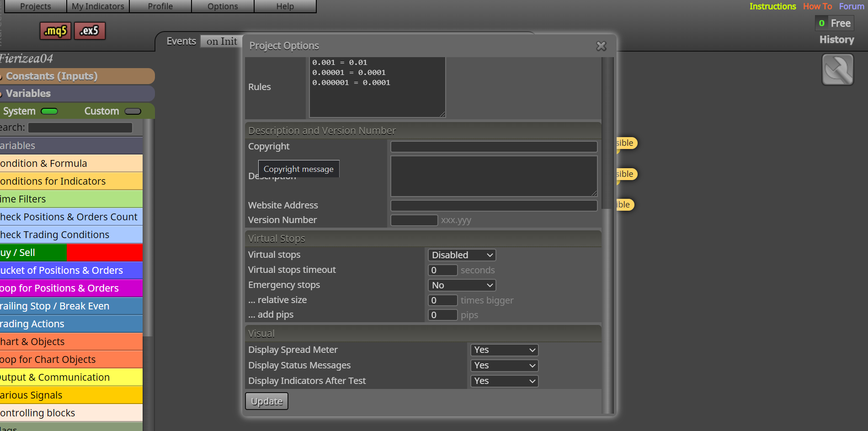868x431 pixels.
Task: Expand the Variables section
Action: coord(77,94)
